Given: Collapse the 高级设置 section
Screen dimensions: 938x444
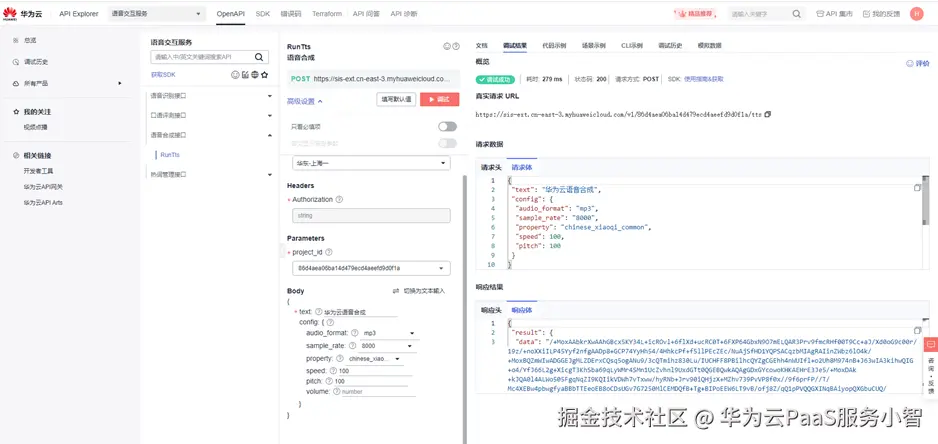Looking at the screenshot, I should (x=305, y=101).
